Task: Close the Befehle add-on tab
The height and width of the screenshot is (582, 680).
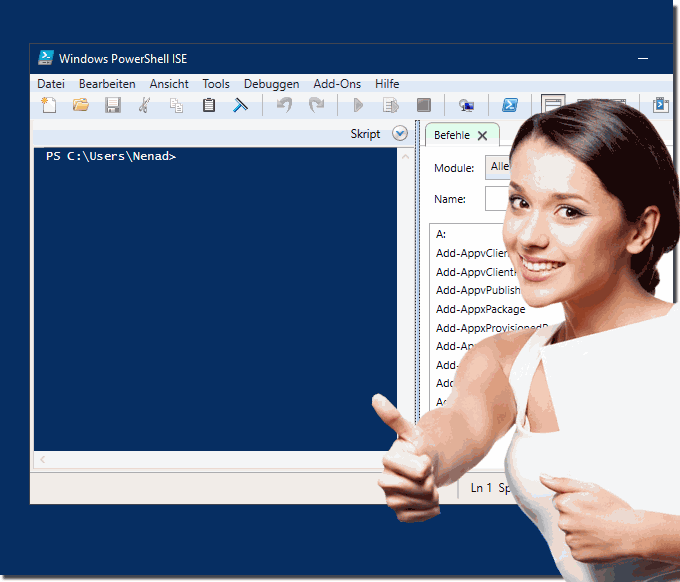Action: [482, 136]
